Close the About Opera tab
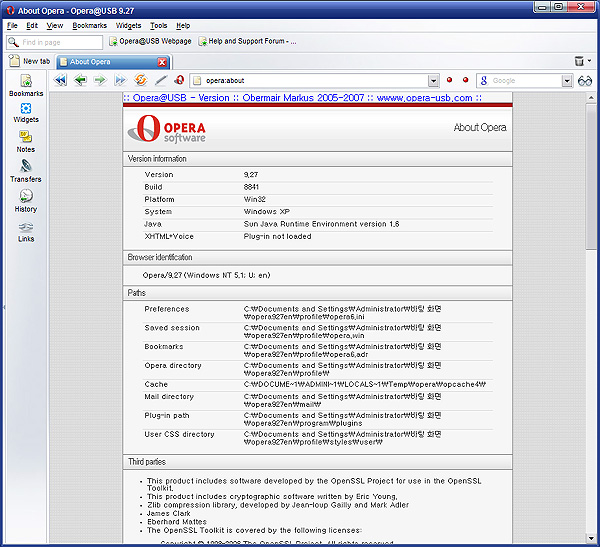 (x=162, y=62)
